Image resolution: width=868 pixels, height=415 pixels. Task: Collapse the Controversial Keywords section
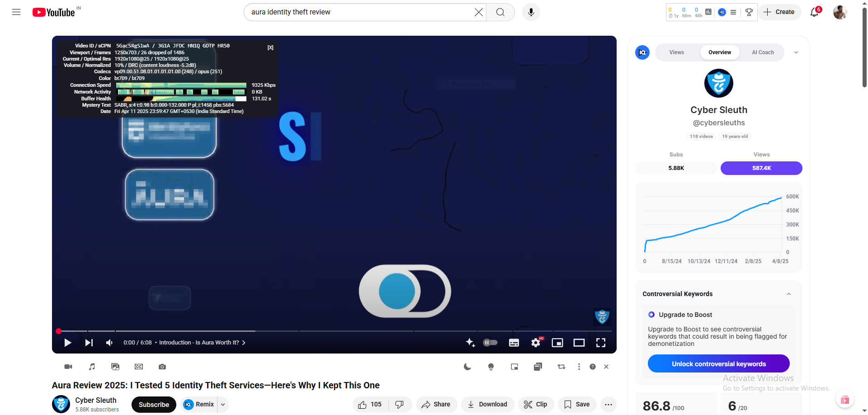click(789, 294)
